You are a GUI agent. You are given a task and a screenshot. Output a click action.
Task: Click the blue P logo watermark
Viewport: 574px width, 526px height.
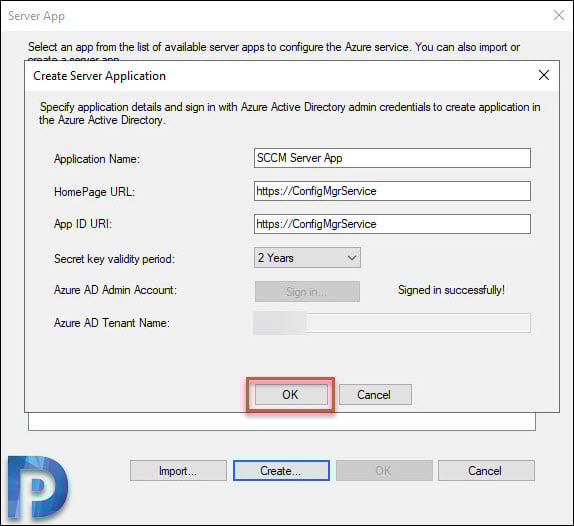click(x=37, y=487)
